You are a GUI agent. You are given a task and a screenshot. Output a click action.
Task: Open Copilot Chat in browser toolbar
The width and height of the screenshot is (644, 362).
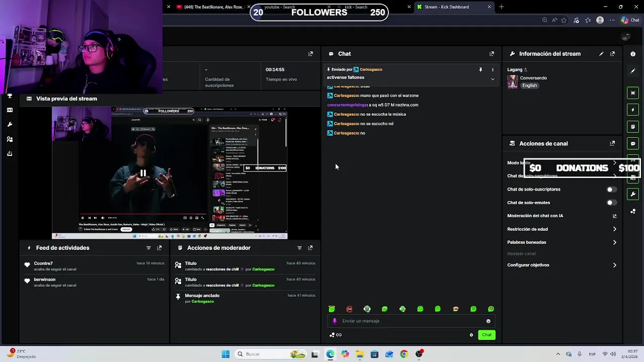tap(630, 20)
